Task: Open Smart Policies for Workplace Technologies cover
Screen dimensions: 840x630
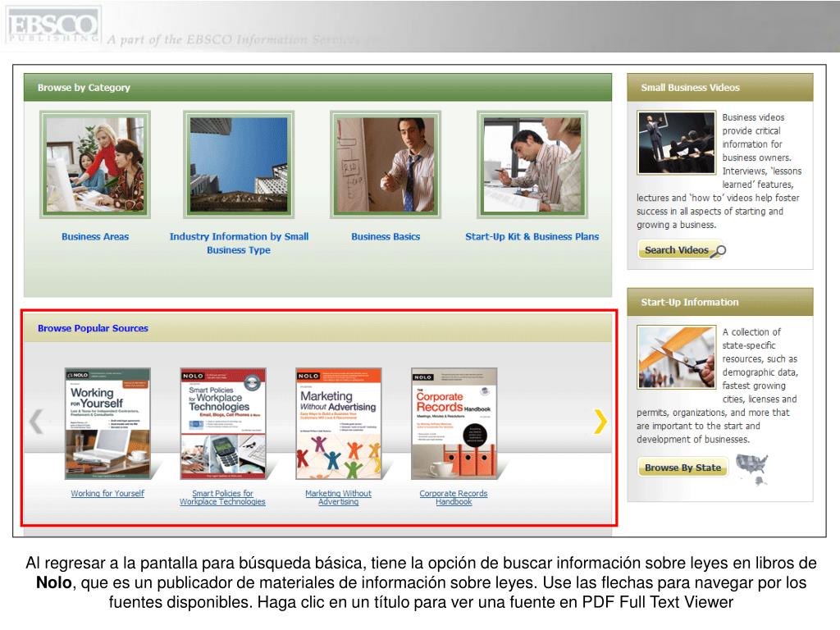Action: tap(223, 423)
